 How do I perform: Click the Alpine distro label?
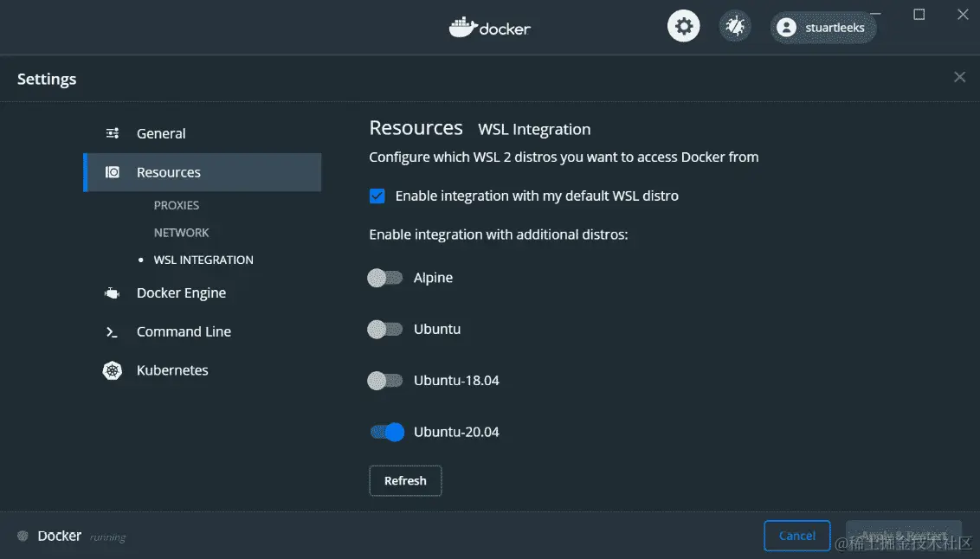coord(433,278)
